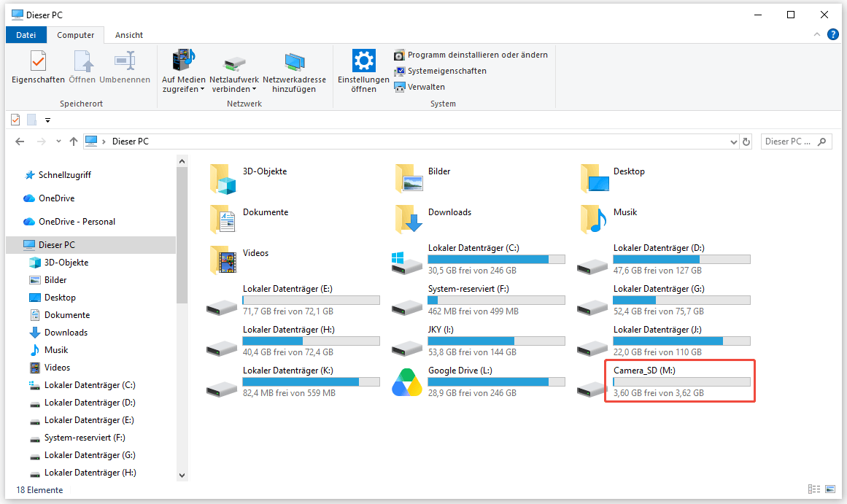847x504 pixels.
Task: Open the help question mark icon
Action: pyautogui.click(x=833, y=34)
